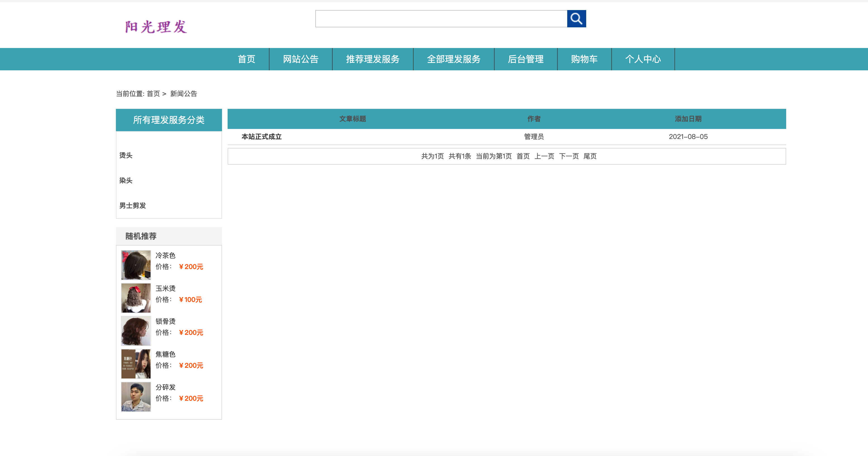The image size is (868, 456).
Task: Navigate to 首页 in the navigation bar
Action: tap(246, 59)
